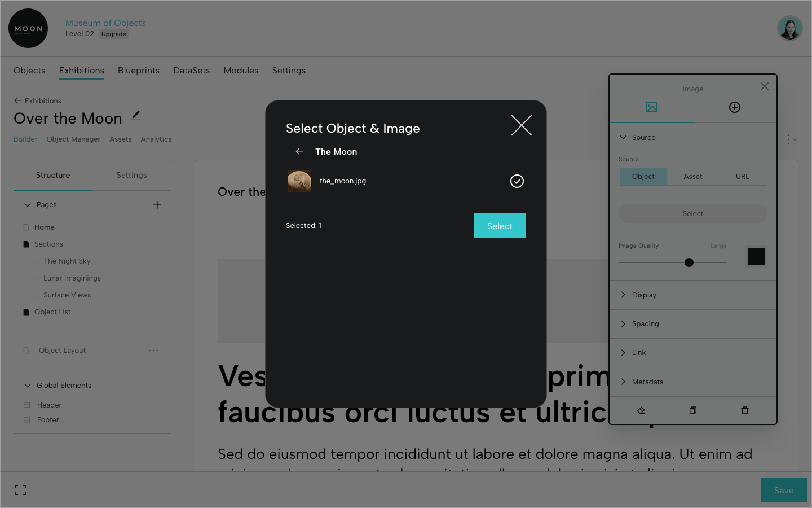
Task: Click the Select button in the modal
Action: (500, 225)
